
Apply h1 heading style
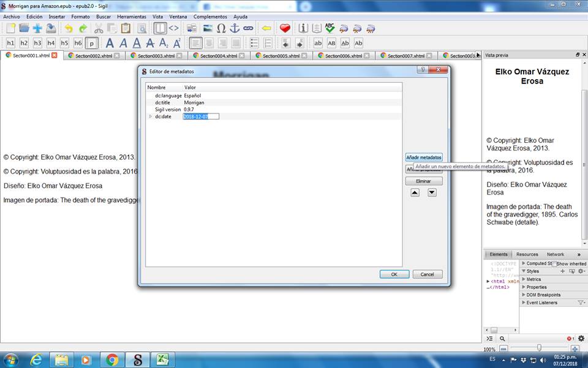coord(10,43)
